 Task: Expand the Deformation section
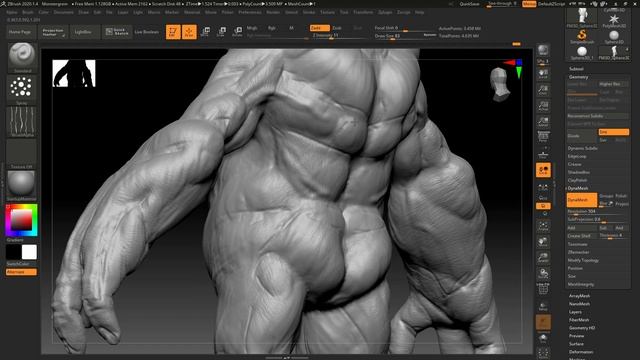click(x=581, y=352)
